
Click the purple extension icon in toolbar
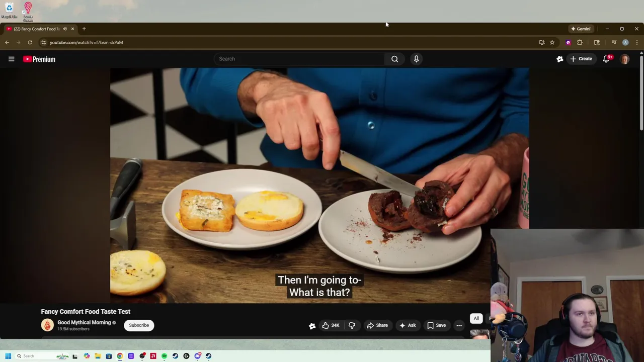coord(569,43)
